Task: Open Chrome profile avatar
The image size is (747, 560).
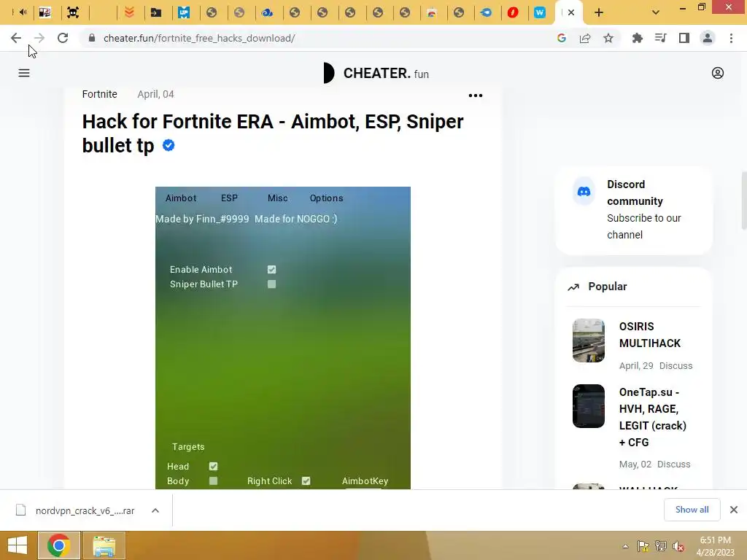Action: [x=708, y=38]
